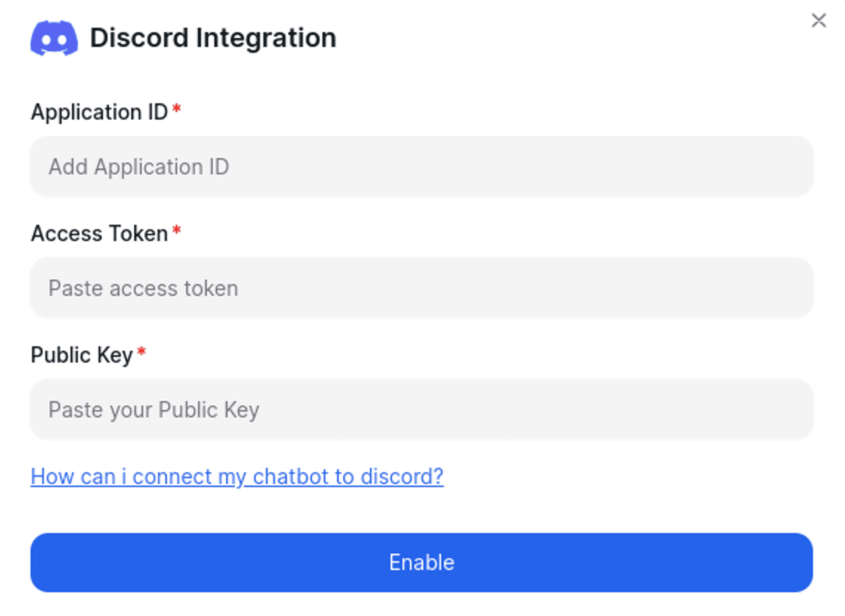Click the Discord logo icon

pos(54,38)
